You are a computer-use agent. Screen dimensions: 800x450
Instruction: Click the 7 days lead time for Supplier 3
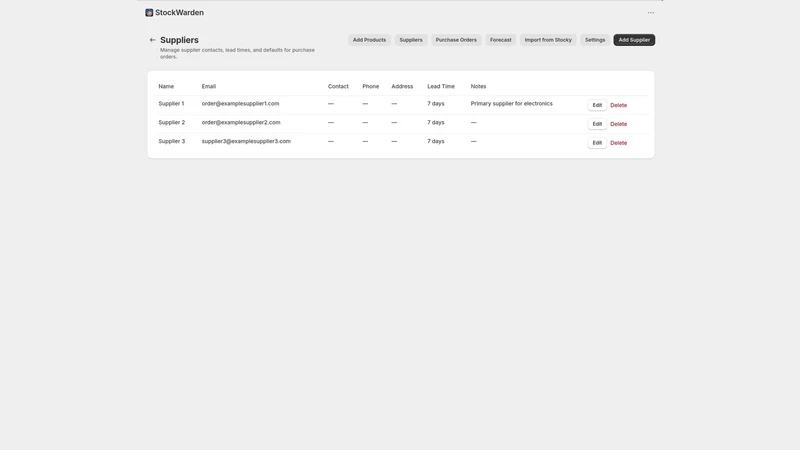[436, 141]
